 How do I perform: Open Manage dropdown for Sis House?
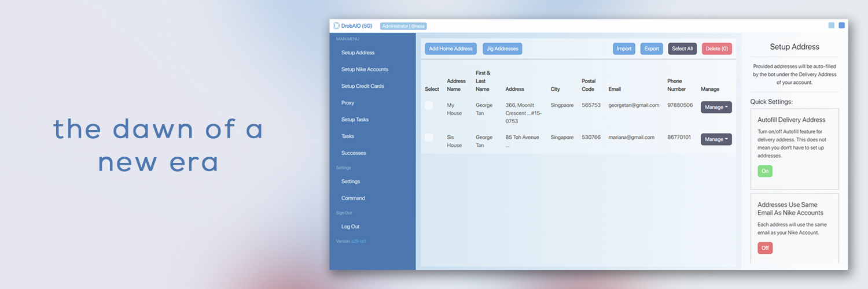[716, 139]
